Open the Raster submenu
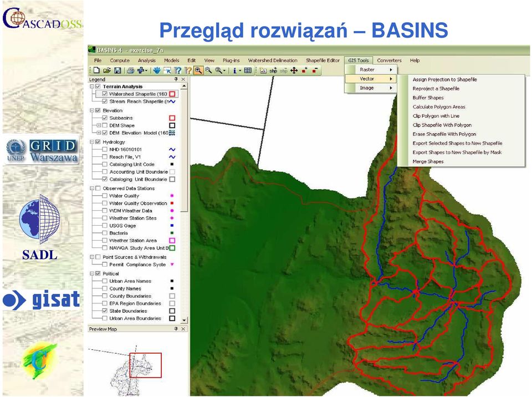Viewport: 532px width, 397px height. coord(371,70)
